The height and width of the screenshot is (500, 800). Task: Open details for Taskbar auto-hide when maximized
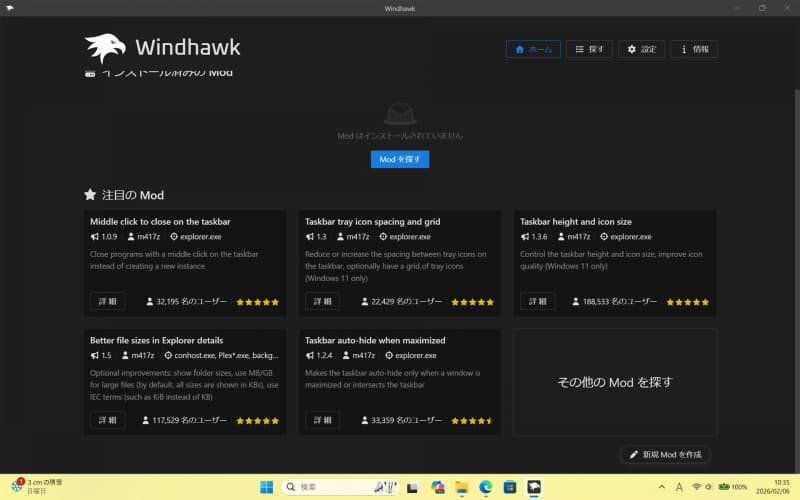pos(322,420)
